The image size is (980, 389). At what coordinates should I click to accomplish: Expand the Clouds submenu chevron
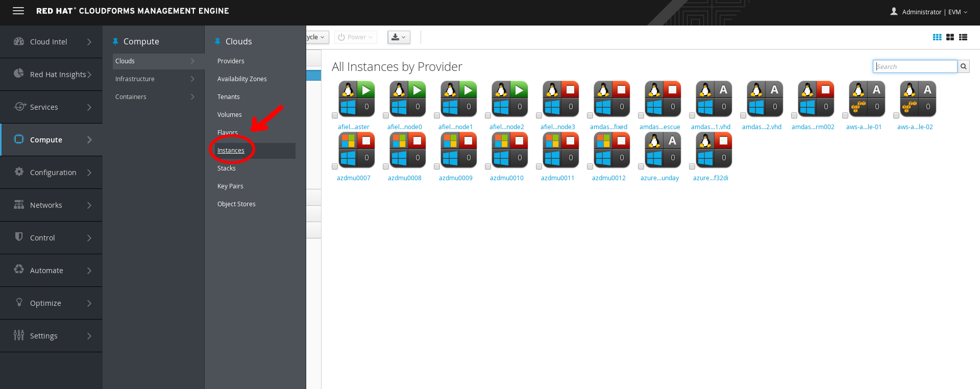pos(192,61)
